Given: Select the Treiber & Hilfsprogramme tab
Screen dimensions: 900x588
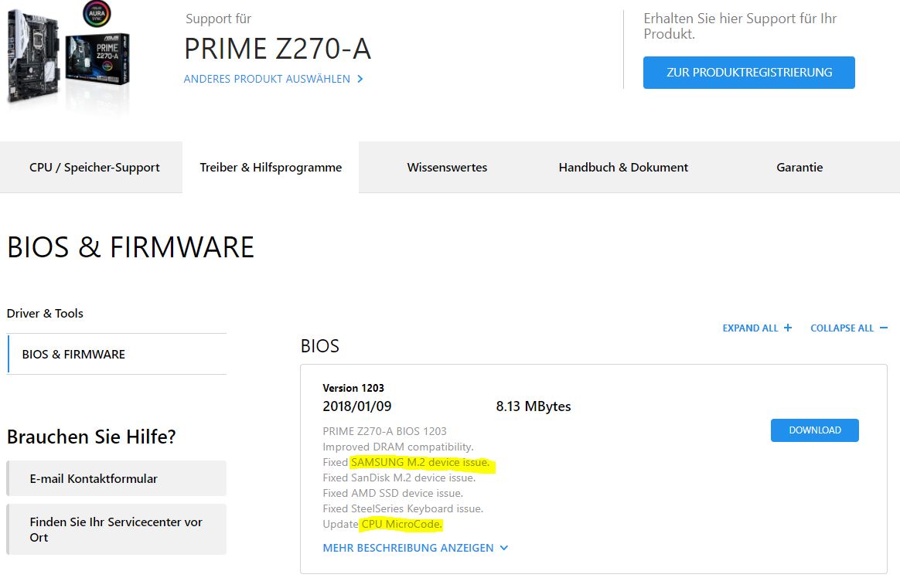Looking at the screenshot, I should (x=271, y=168).
